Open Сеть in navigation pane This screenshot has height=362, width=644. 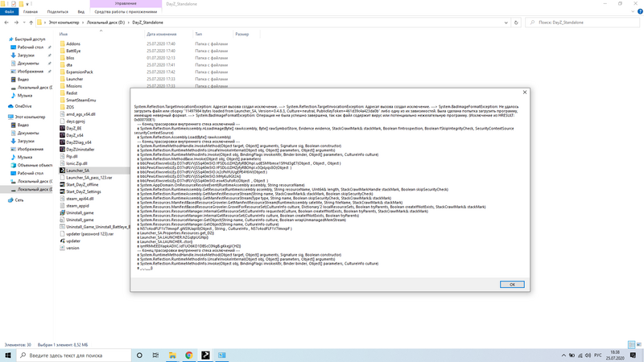(19, 200)
